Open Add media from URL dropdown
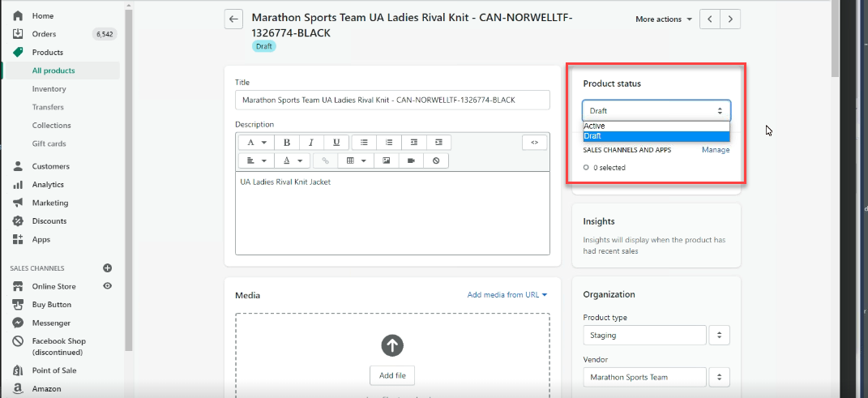Image resolution: width=868 pixels, height=398 pixels. [x=507, y=294]
